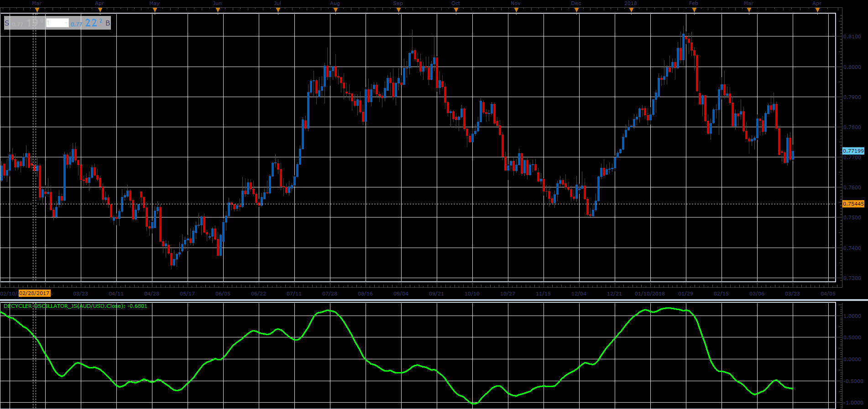Image resolution: width=868 pixels, height=409 pixels.
Task: Click the orange marker under Jul
Action: coord(278,10)
